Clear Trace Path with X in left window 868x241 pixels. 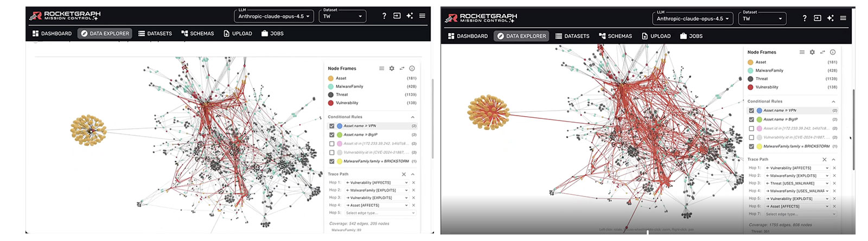click(x=404, y=174)
